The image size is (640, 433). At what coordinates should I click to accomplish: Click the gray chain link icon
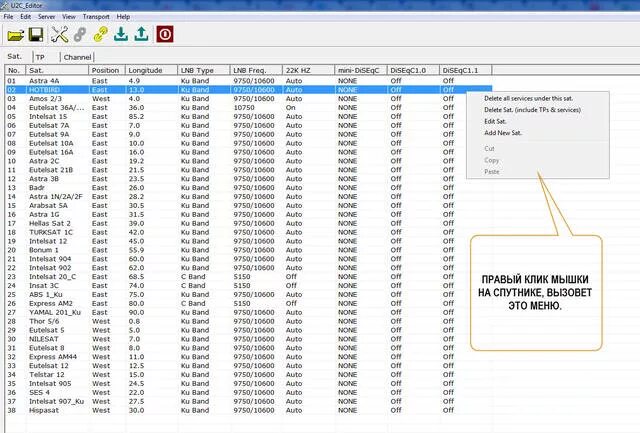[x=80, y=35]
